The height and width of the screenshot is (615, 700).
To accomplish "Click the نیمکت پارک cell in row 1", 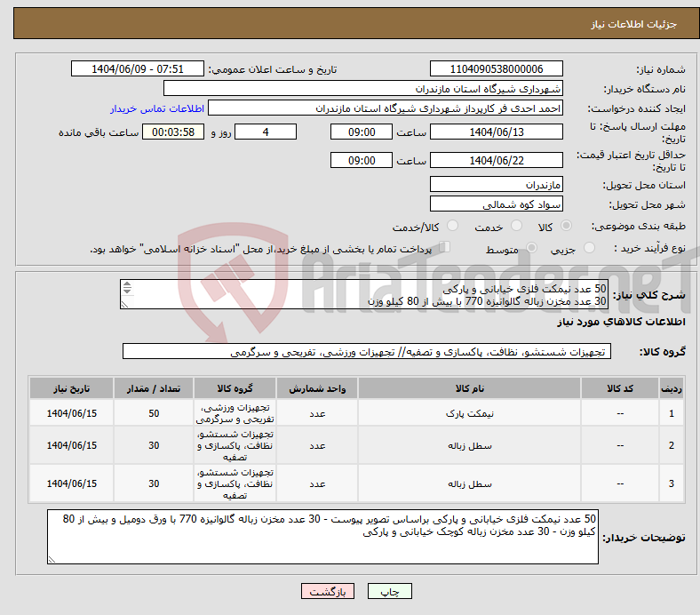I will [469, 413].
